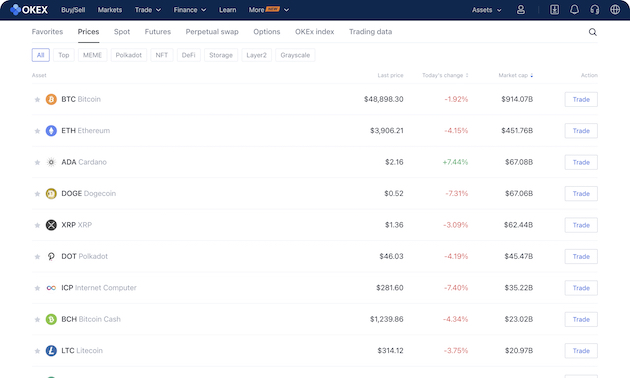
Task: Select the MEME filter chip
Action: 92,55
